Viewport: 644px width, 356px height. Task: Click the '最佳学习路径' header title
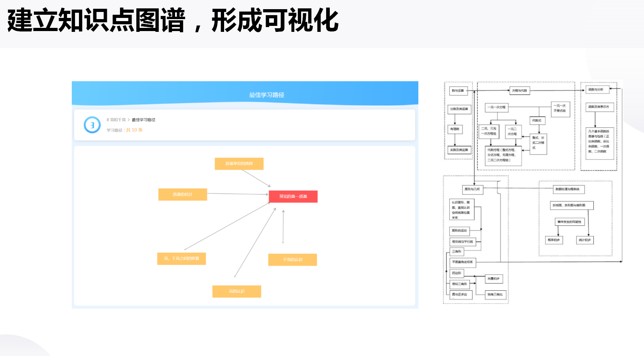(267, 95)
